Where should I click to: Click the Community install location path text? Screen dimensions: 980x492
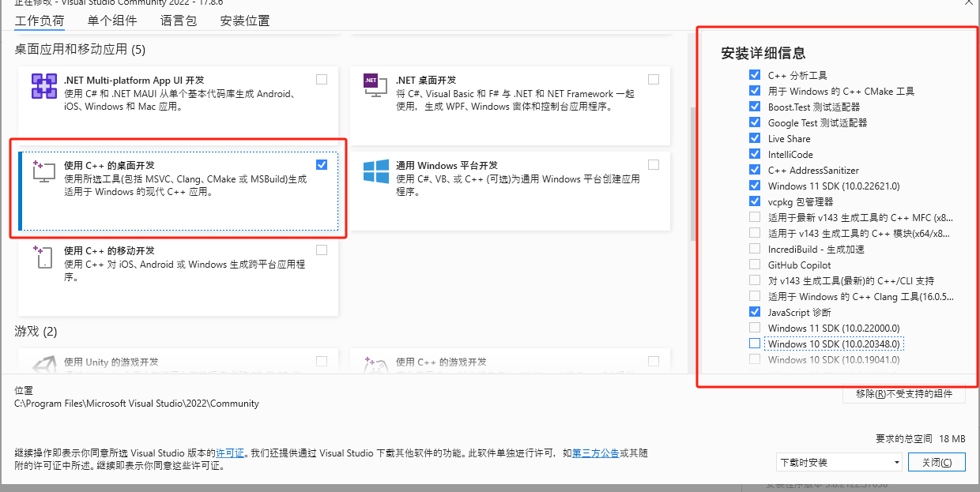click(137, 404)
